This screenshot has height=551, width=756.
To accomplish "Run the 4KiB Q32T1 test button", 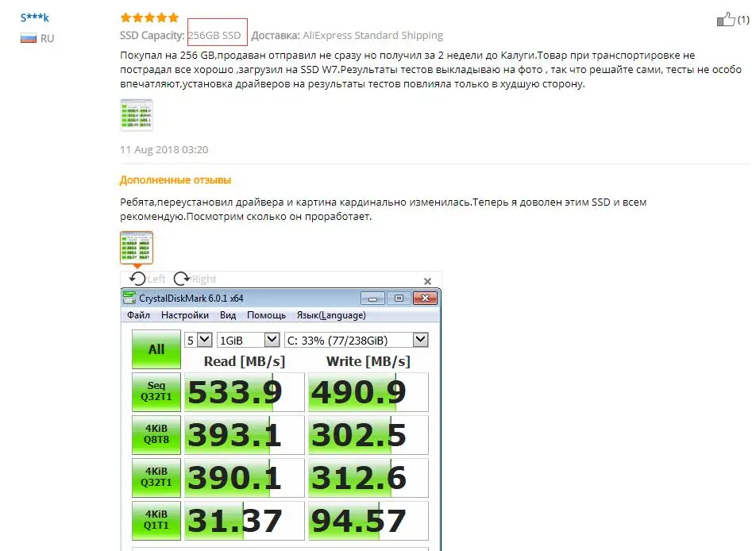I will (156, 477).
